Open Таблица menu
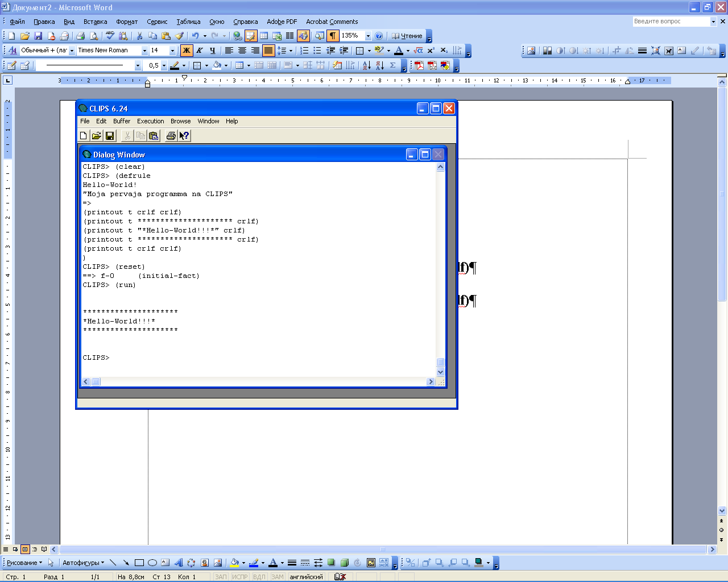 pyautogui.click(x=188, y=22)
